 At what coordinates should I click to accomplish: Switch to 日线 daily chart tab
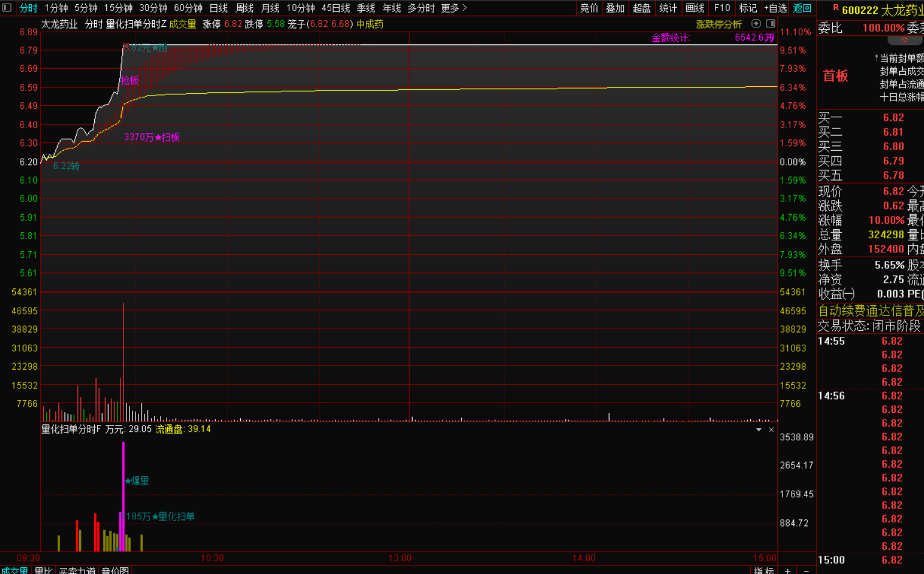218,8
